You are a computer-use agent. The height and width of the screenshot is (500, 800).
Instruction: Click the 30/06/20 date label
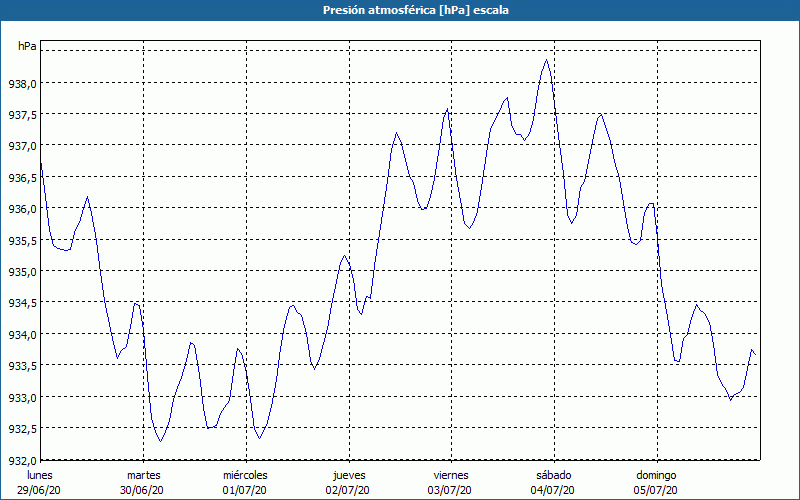click(x=142, y=490)
